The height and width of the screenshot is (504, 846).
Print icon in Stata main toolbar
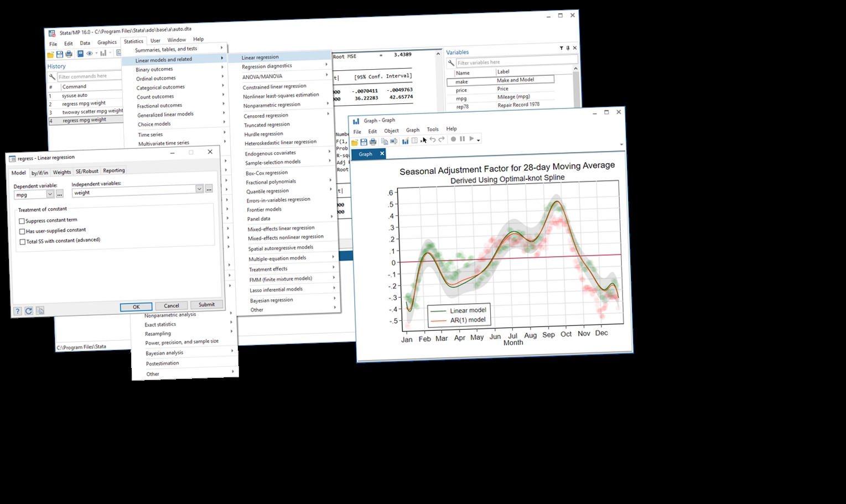point(69,54)
